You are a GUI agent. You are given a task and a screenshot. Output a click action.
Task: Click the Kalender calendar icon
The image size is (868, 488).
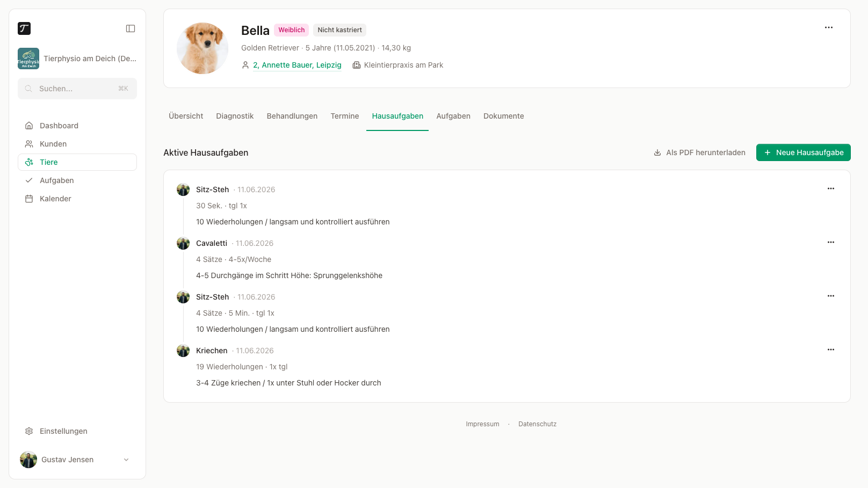tap(29, 199)
